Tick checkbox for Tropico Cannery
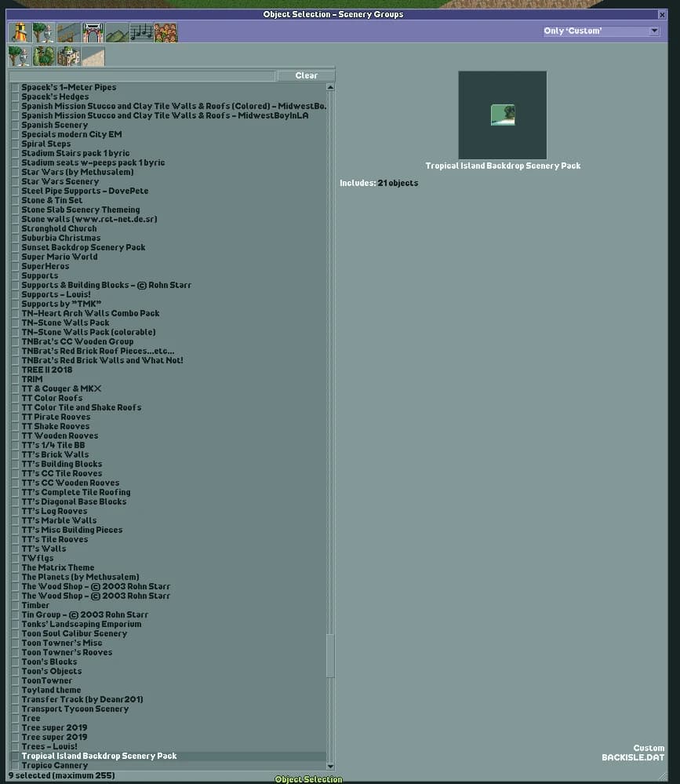Screen dimensions: 680x784 [x=15, y=765]
